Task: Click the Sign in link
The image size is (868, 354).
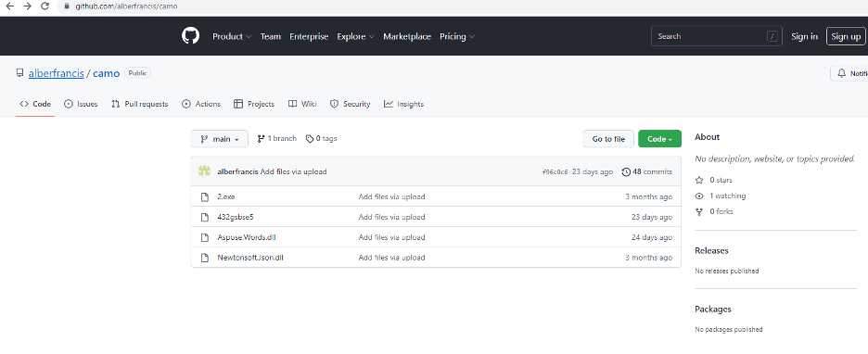Action: pyautogui.click(x=804, y=36)
